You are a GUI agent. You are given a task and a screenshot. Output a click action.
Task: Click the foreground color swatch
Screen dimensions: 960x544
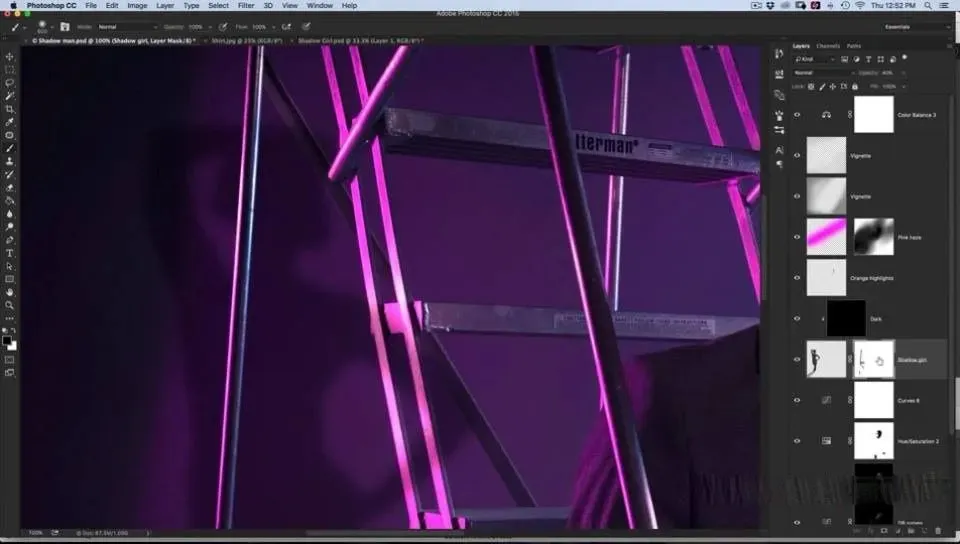tap(8, 340)
